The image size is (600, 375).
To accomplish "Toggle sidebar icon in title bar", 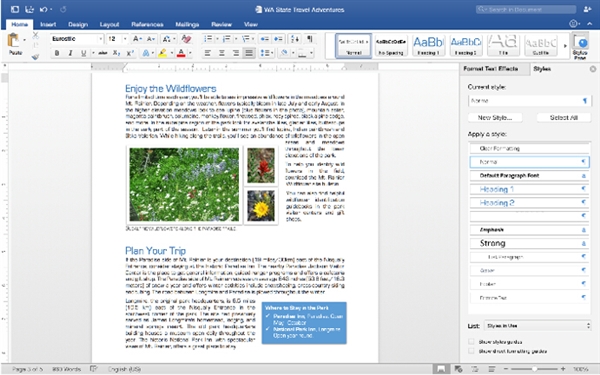I will point(15,9).
